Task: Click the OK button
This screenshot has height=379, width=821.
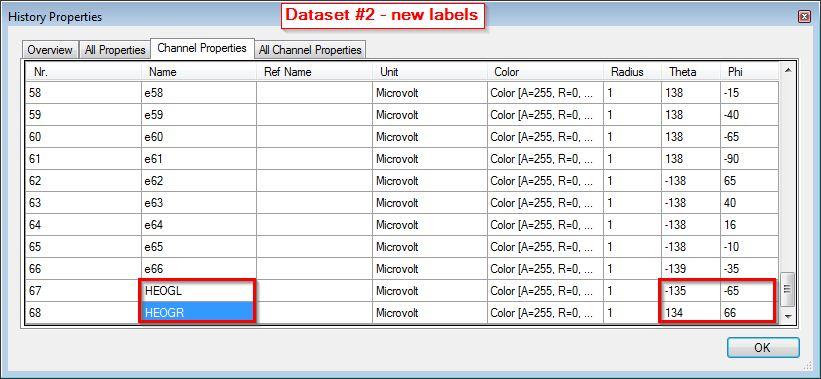Action: [x=763, y=348]
